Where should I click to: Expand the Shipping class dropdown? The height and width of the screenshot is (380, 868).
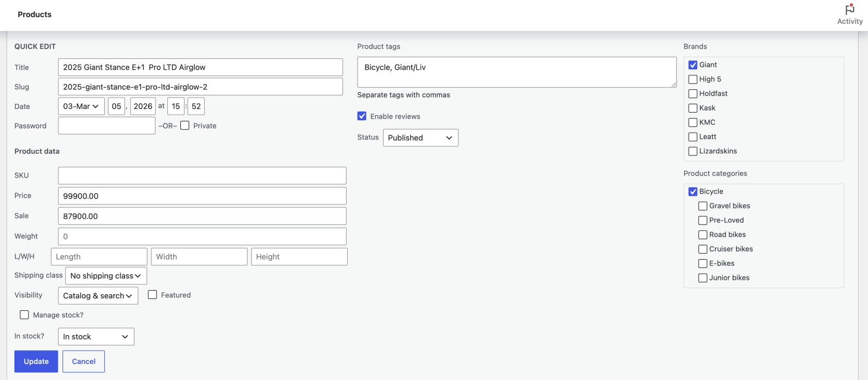pos(106,276)
